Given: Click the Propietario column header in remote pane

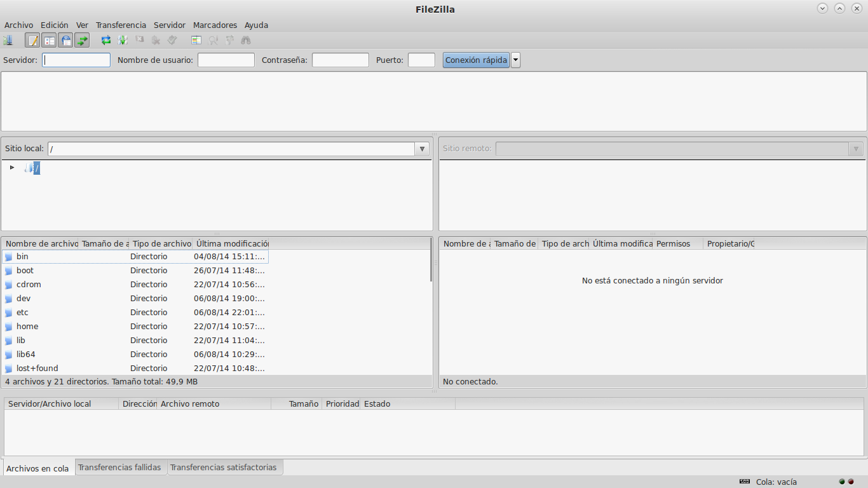Looking at the screenshot, I should coord(729,243).
